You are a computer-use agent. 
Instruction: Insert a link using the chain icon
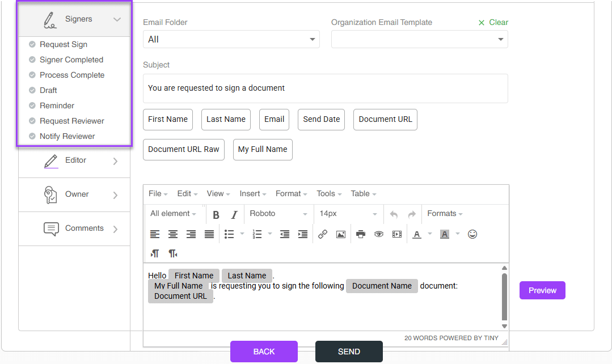[x=323, y=234]
